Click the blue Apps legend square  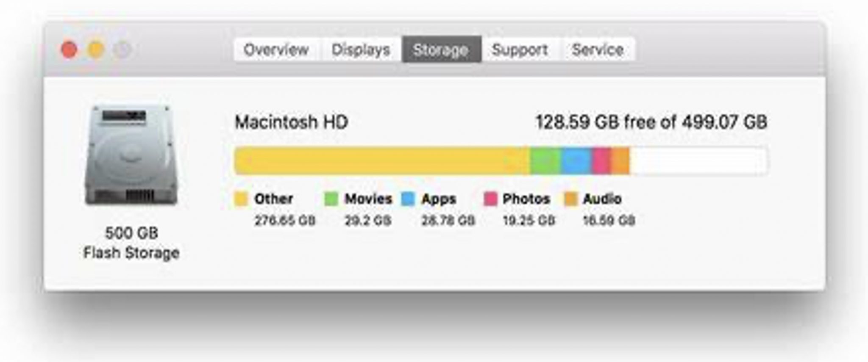click(408, 199)
